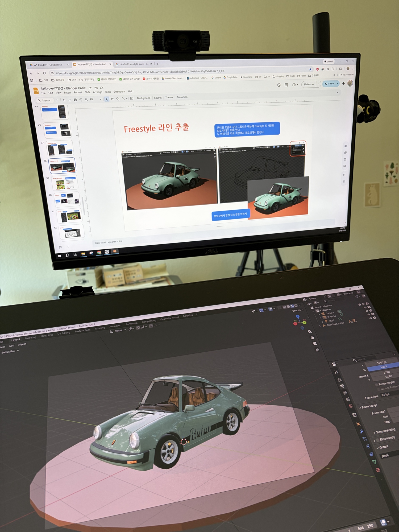Open the Output properties printer tab
Image resolution: width=399 pixels, height=532 pixels.
(x=342, y=386)
